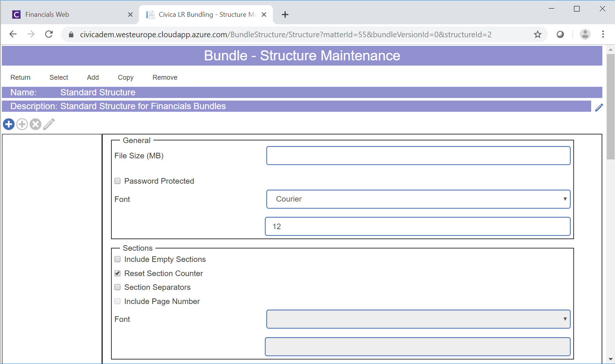Uncheck Reset Section Counter
615x364 pixels.
[x=117, y=273]
